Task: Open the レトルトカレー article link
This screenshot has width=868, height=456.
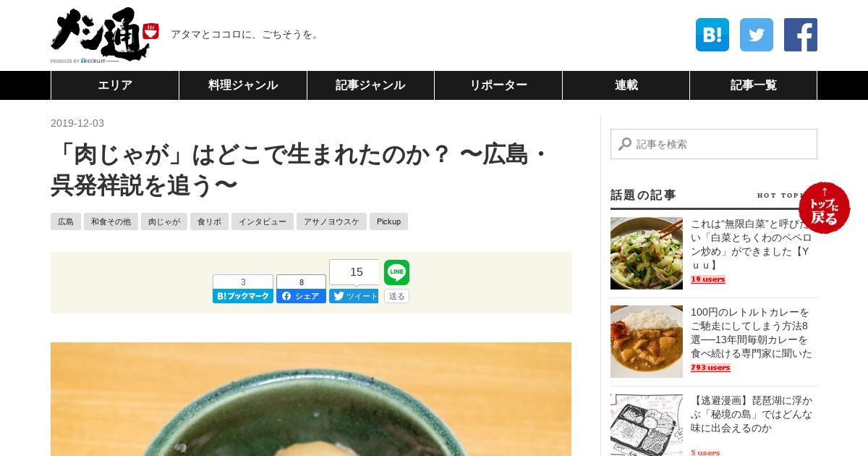Action: pyautogui.click(x=752, y=332)
